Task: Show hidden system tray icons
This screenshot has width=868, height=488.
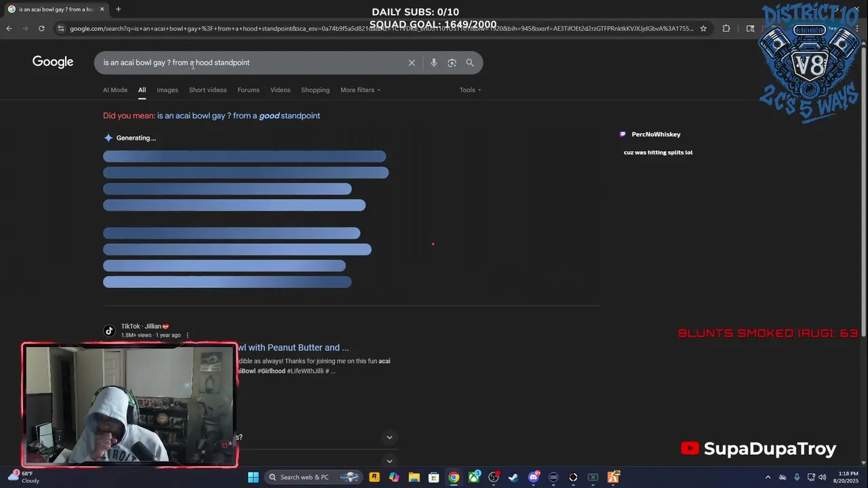Action: pyautogui.click(x=768, y=477)
